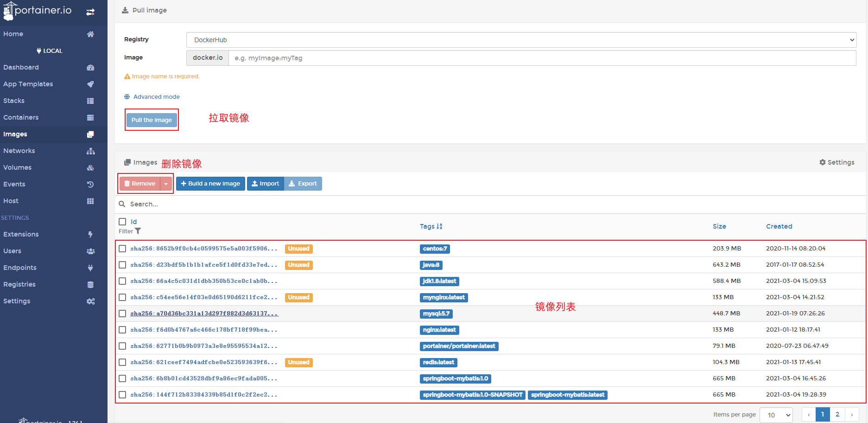This screenshot has width=868, height=423.
Task: Check the java:8 image row checkbox
Action: (122, 265)
